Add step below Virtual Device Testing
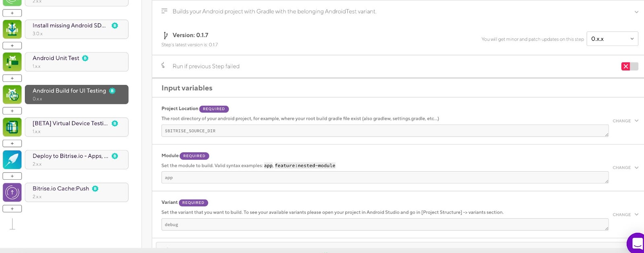This screenshot has height=253, width=644. click(x=12, y=143)
